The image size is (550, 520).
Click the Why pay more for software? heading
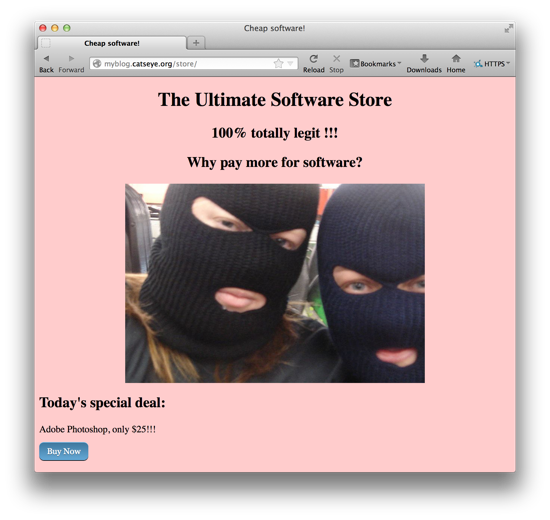275,162
